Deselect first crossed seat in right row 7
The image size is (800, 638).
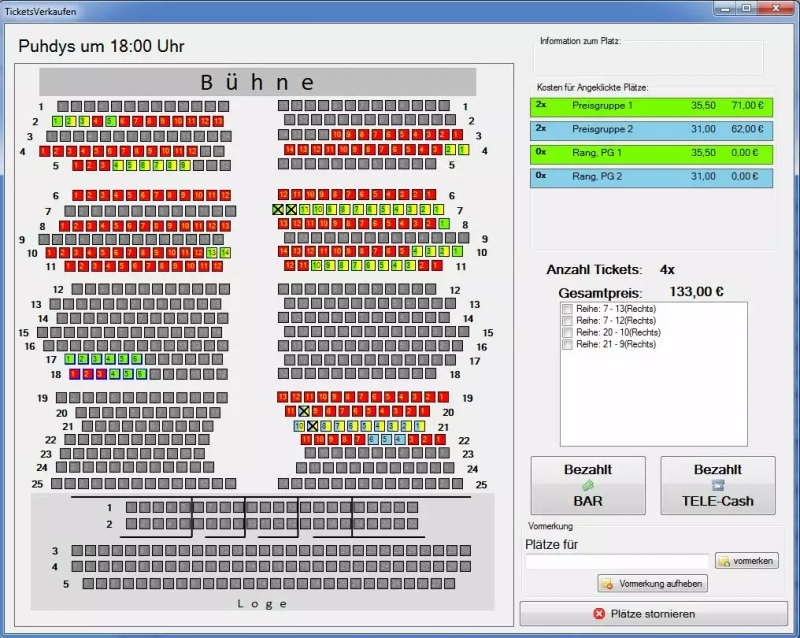click(x=278, y=209)
